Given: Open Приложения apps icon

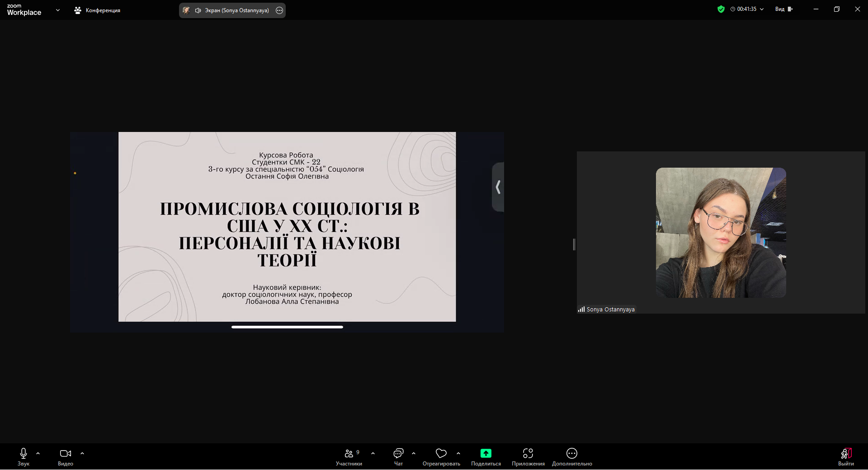Looking at the screenshot, I should click(528, 453).
